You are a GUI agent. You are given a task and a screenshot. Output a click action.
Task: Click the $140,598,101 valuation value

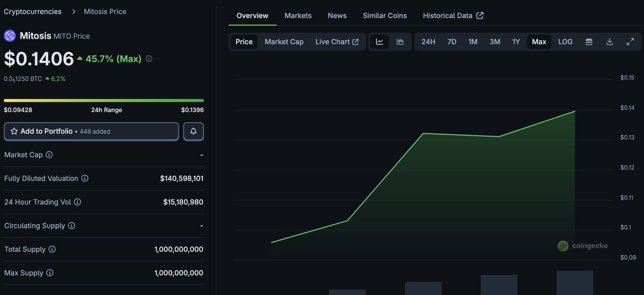pyautogui.click(x=181, y=178)
